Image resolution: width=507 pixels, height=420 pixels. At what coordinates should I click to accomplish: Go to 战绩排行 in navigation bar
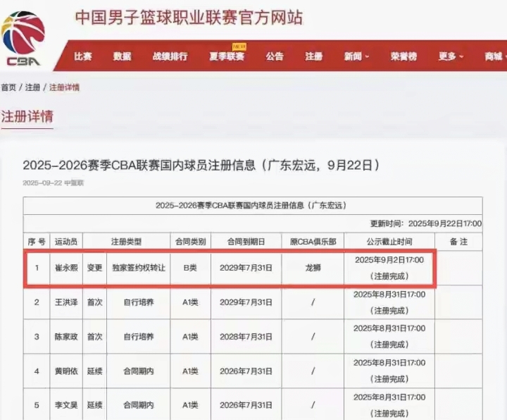pos(170,56)
